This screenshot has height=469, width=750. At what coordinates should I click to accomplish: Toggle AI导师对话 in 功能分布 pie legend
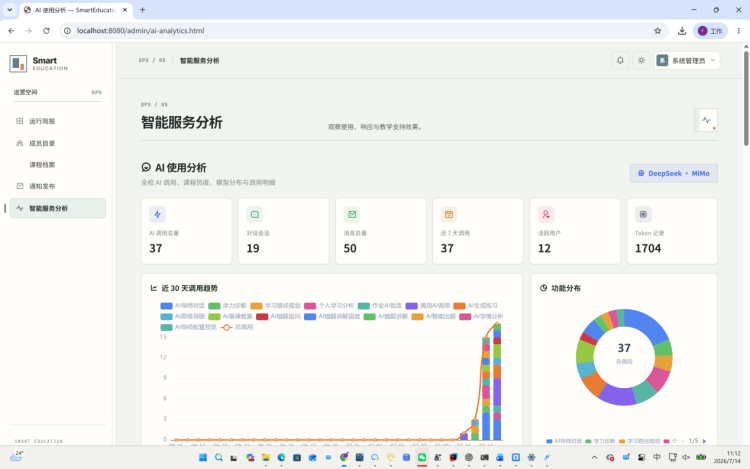[x=564, y=441]
